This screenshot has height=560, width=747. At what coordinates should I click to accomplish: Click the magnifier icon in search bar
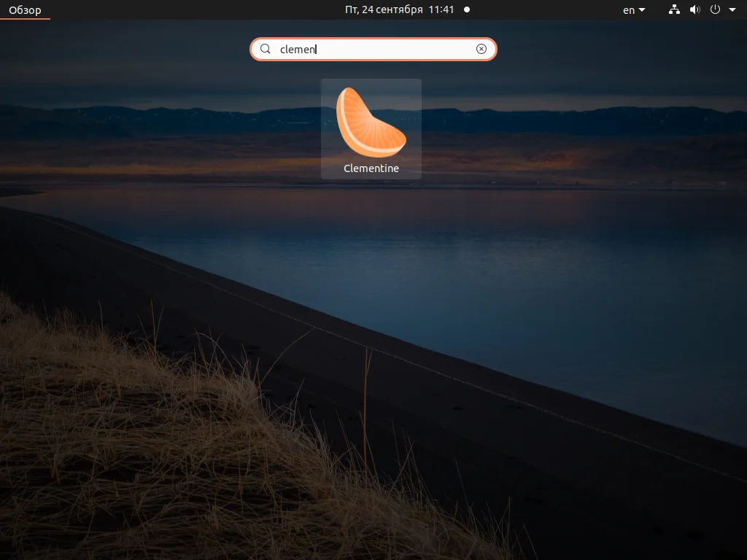point(266,49)
